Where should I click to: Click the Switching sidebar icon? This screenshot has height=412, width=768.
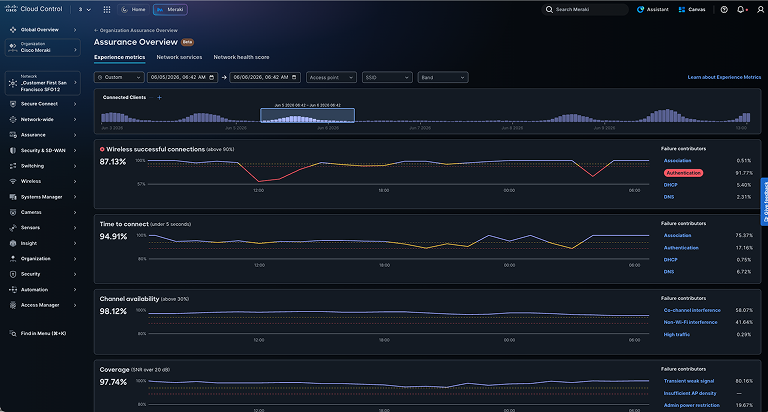(x=13, y=166)
